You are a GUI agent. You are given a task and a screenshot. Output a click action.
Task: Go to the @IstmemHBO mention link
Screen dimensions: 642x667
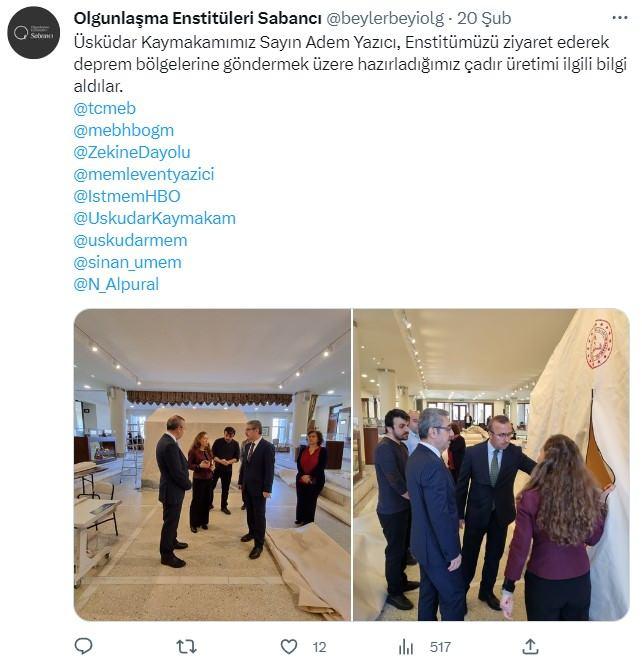point(127,197)
